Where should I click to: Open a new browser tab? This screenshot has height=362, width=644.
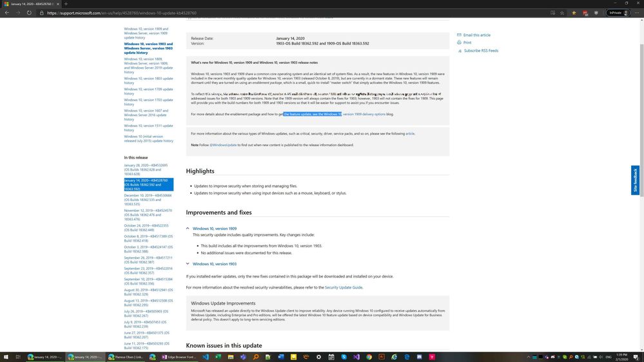66,4
